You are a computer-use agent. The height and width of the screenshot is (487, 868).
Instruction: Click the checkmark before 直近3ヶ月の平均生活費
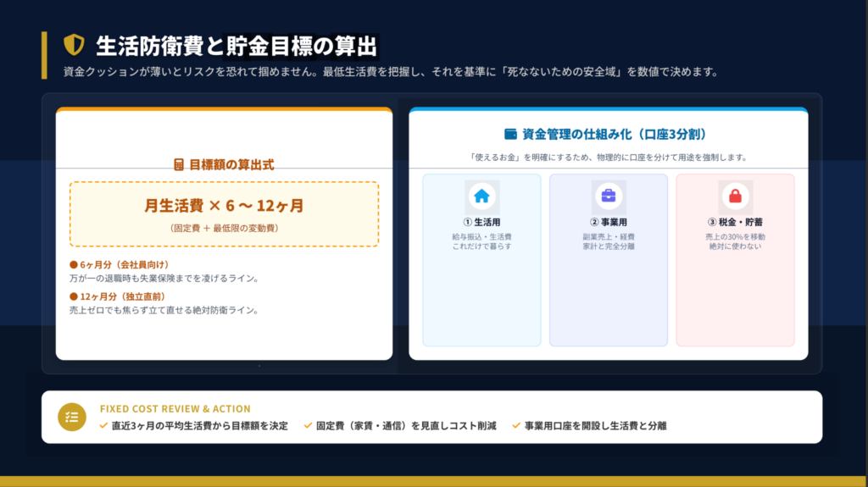(x=103, y=425)
